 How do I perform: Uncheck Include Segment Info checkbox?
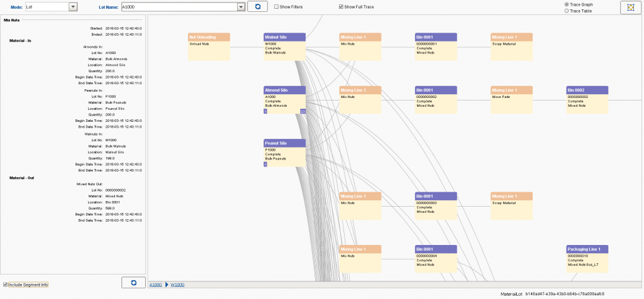pyautogui.click(x=5, y=285)
